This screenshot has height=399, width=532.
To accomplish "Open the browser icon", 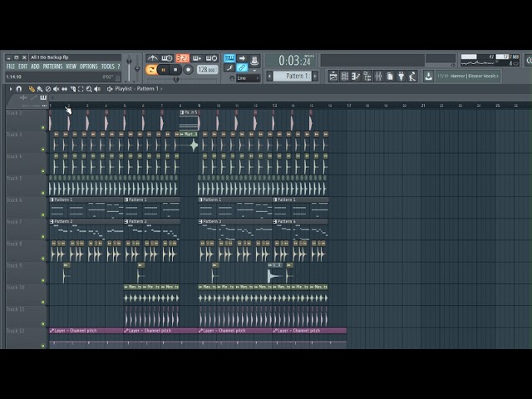I will (367, 76).
